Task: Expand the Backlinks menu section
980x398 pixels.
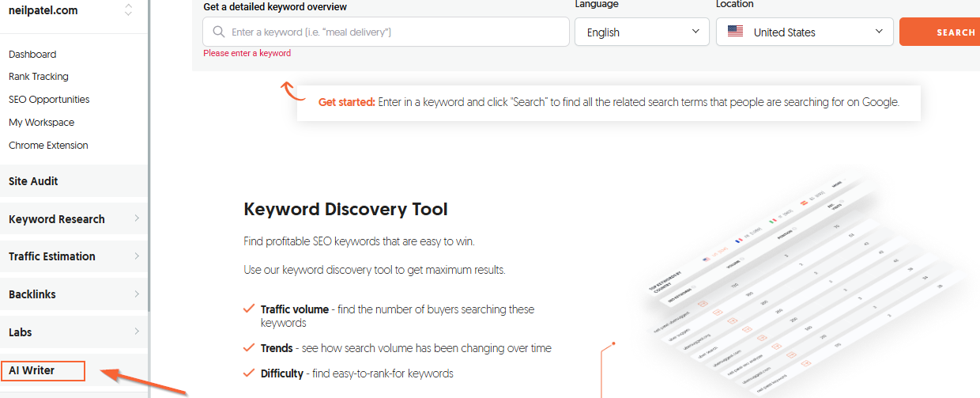Action: [73, 294]
